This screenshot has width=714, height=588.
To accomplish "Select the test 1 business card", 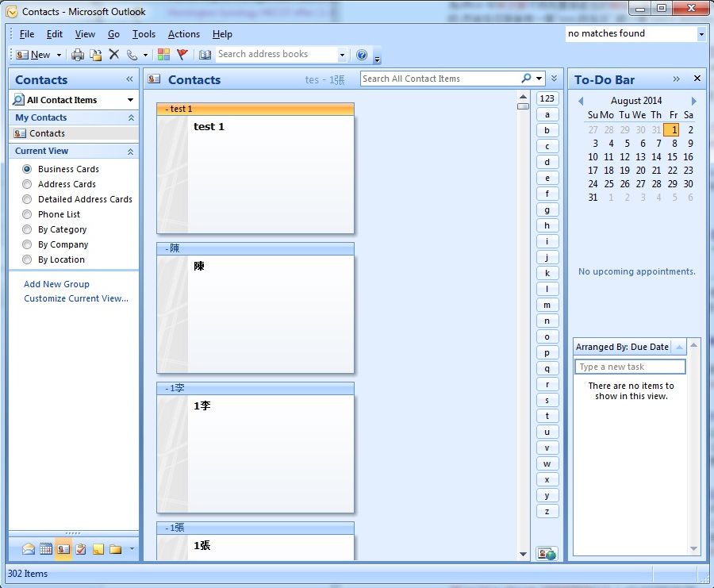I will click(x=255, y=168).
